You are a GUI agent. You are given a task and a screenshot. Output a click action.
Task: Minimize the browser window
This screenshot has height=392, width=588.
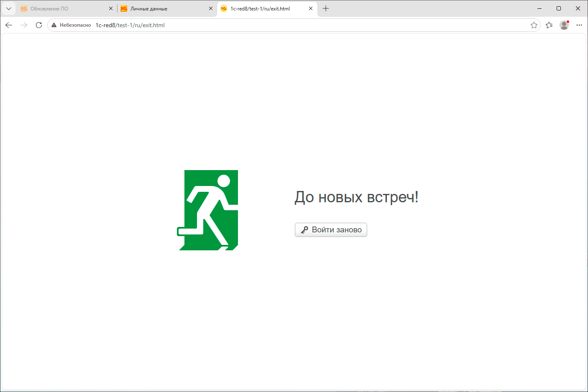tap(539, 8)
